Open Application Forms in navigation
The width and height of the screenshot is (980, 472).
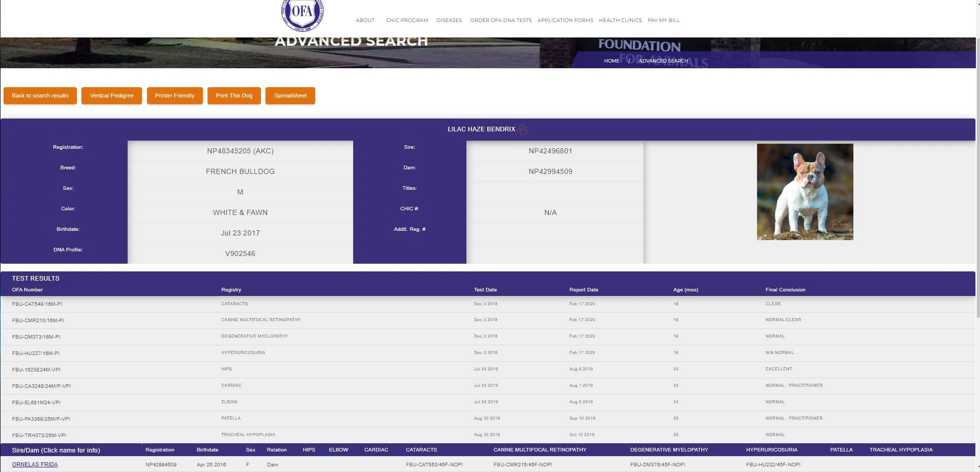coord(565,21)
